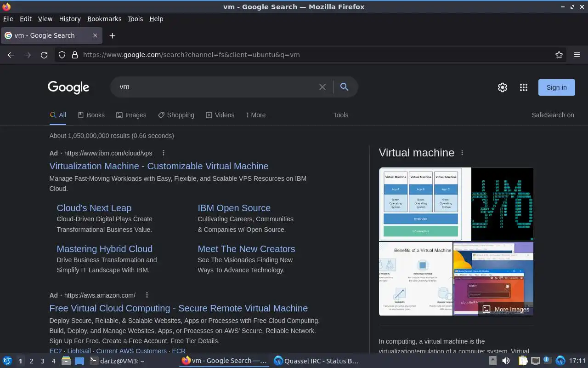Image resolution: width=588 pixels, height=368 pixels.
Task: Open the virtual machine architecture diagram thumbnail
Action: tap(425, 204)
